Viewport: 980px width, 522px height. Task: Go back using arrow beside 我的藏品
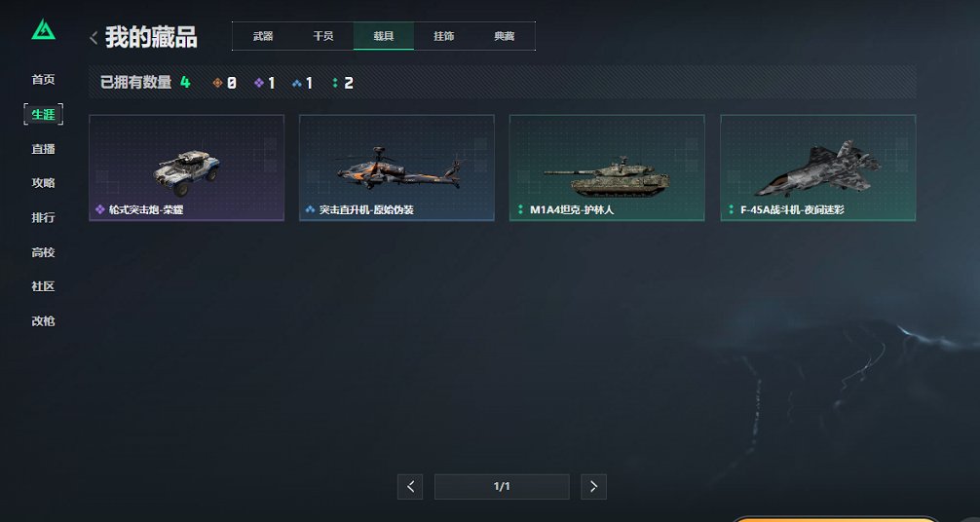click(x=94, y=38)
